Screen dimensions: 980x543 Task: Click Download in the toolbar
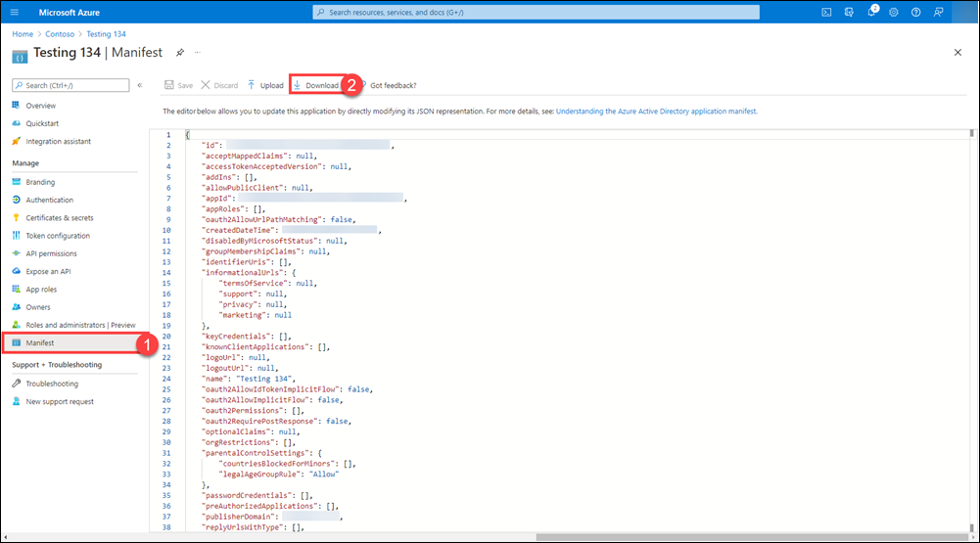315,85
